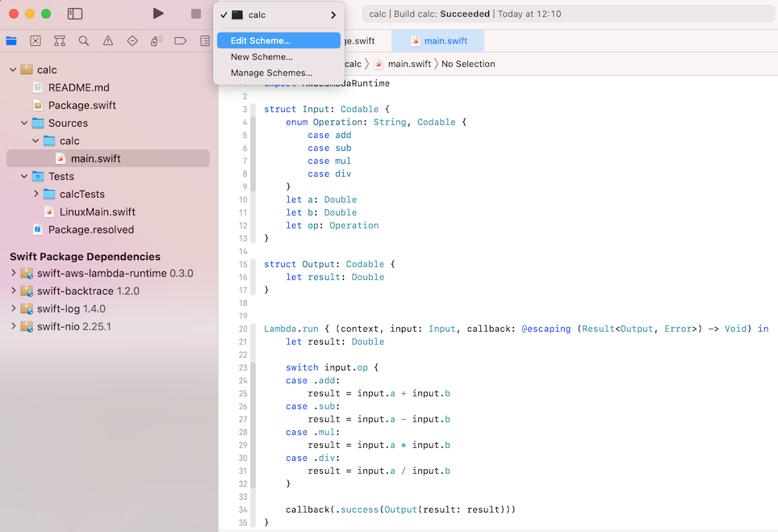
Task: Select the checked calc scheme entry
Action: (x=279, y=15)
